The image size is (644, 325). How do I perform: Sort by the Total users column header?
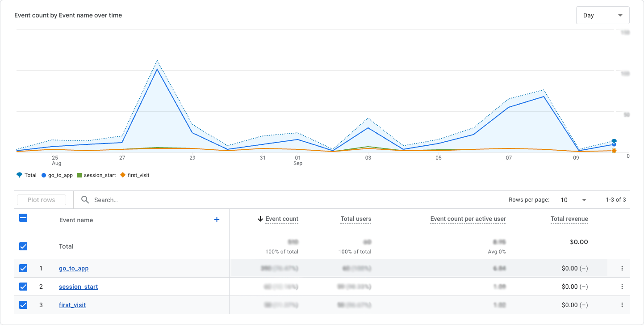coord(355,219)
